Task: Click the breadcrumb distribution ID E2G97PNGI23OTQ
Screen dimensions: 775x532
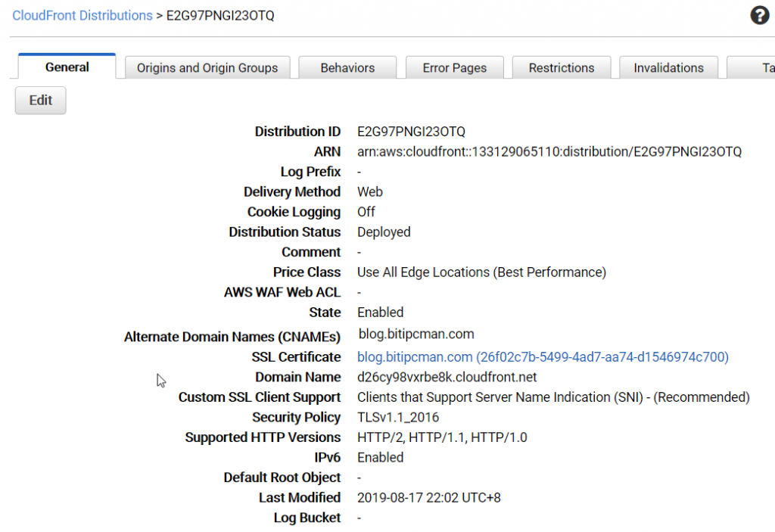Action: (x=220, y=15)
